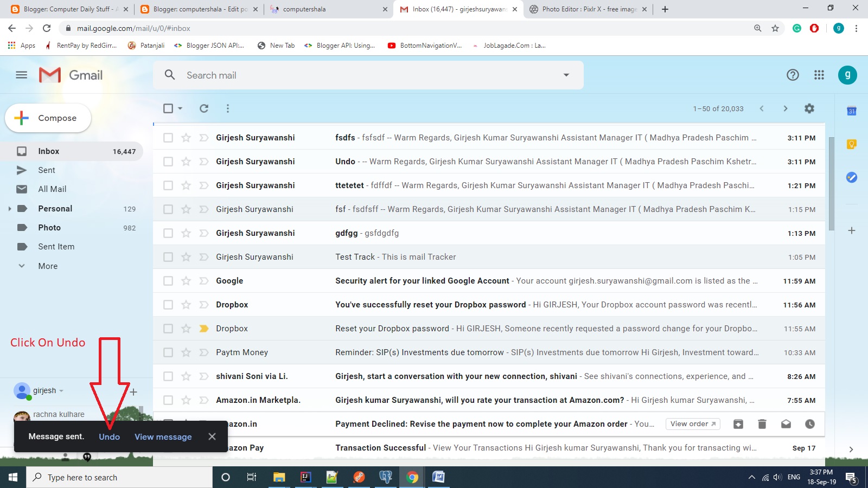Switch to Blogger Computer Daily Stuff tab

68,9
